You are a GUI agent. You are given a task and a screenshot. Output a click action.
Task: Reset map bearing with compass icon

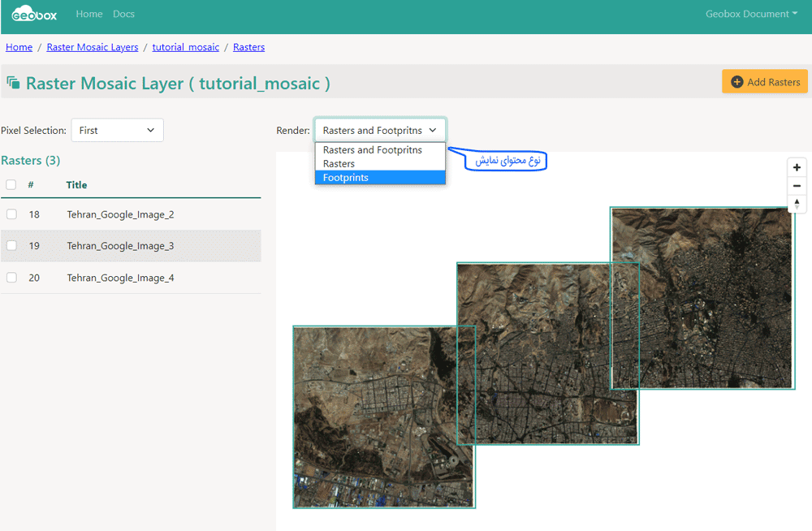tap(797, 204)
